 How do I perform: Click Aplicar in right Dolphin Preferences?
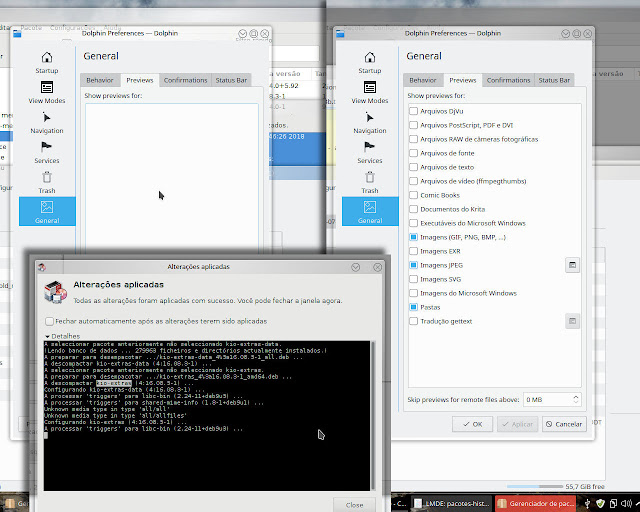518,424
